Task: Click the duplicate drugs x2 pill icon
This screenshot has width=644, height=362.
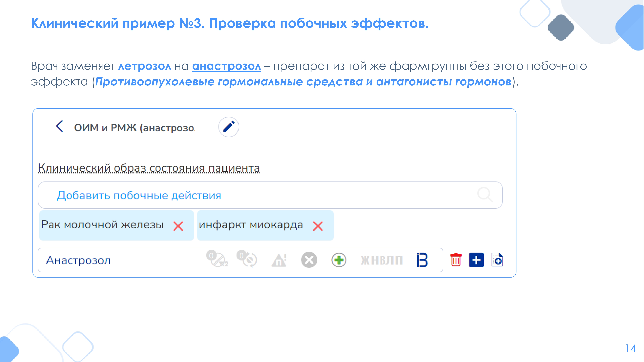Action: 218,259
